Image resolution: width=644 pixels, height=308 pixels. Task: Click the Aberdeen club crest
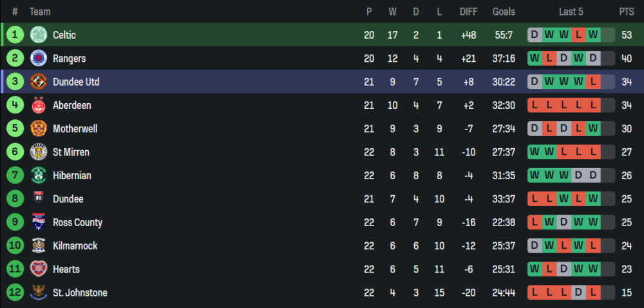click(x=39, y=105)
